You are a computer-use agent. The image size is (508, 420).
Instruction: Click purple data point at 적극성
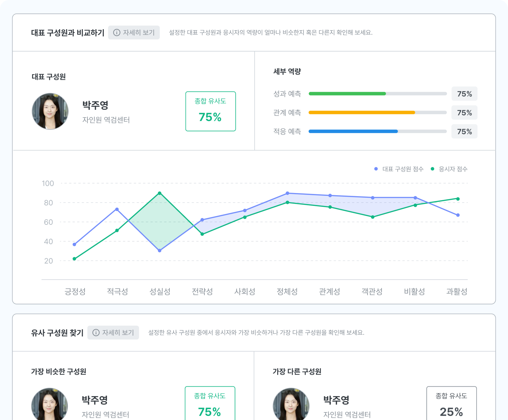(117, 209)
